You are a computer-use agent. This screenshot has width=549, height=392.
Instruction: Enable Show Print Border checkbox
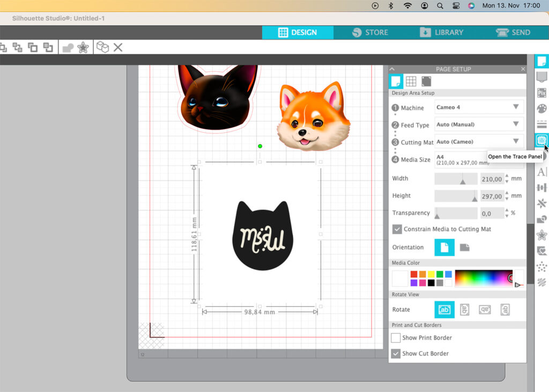[396, 338]
